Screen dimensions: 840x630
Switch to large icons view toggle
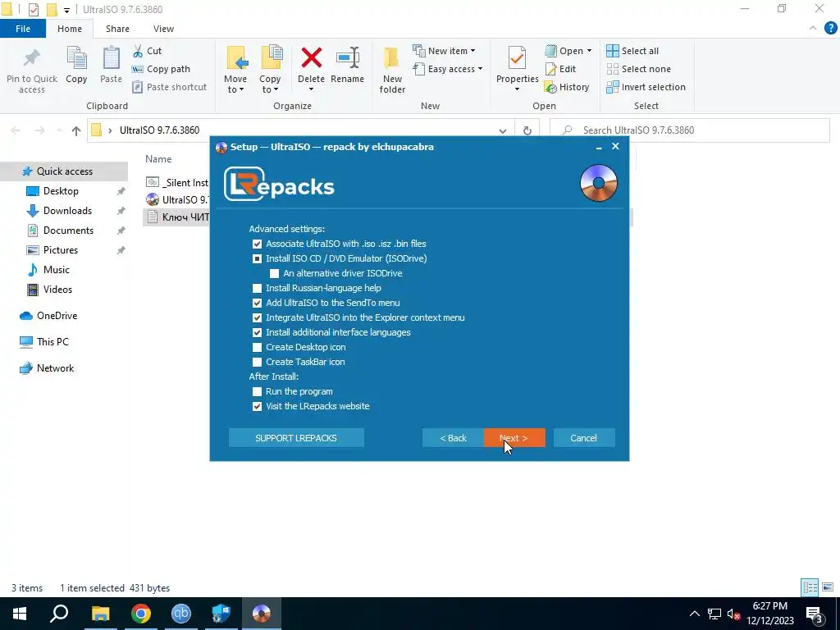(828, 587)
